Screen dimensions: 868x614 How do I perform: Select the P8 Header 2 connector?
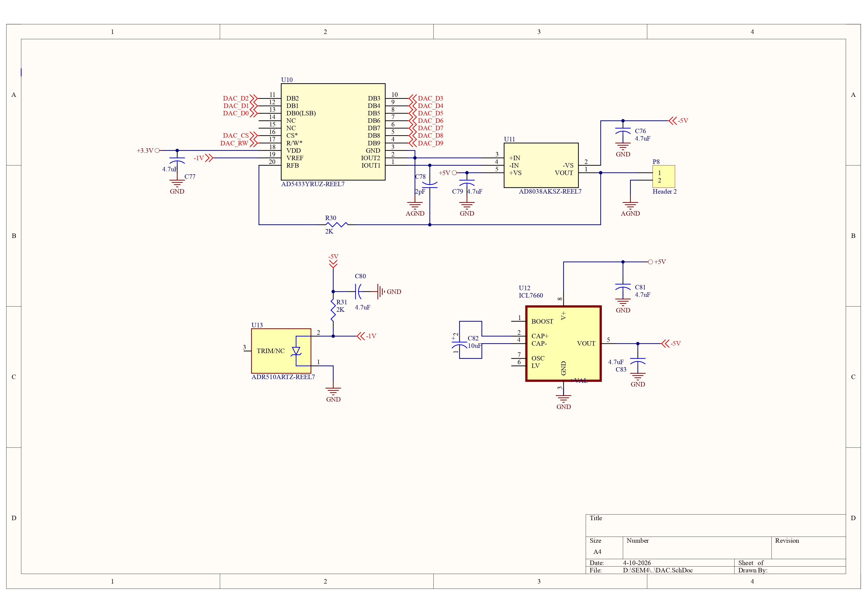[x=663, y=176]
